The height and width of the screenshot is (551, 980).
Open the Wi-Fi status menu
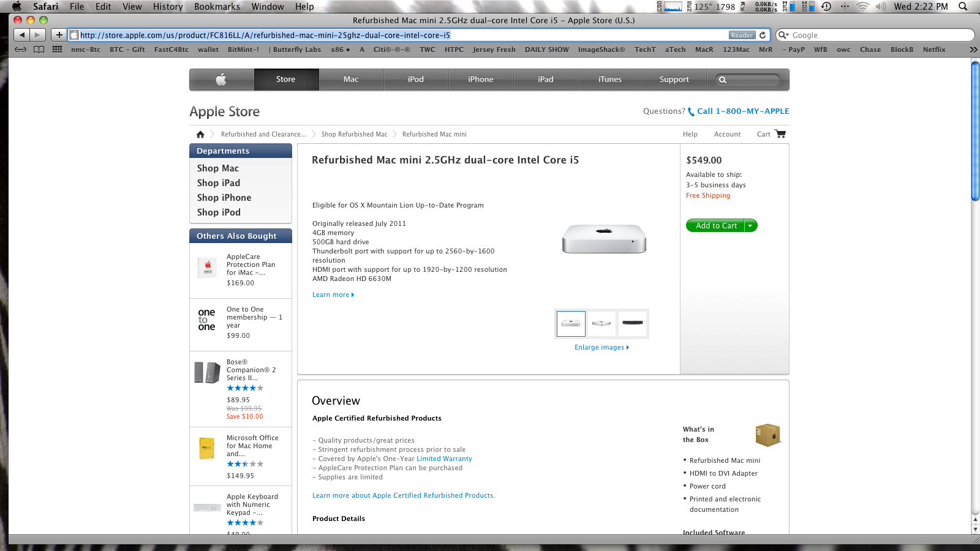coord(862,6)
